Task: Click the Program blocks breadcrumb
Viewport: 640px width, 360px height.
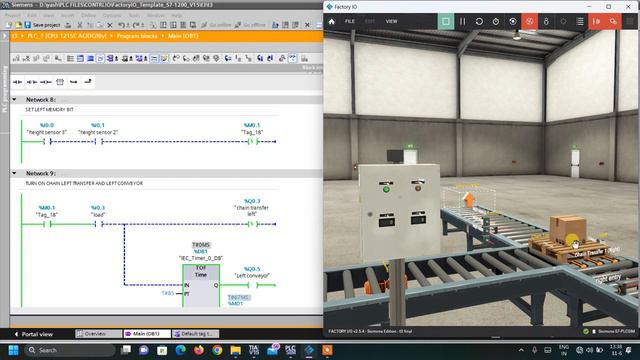Action: point(137,36)
